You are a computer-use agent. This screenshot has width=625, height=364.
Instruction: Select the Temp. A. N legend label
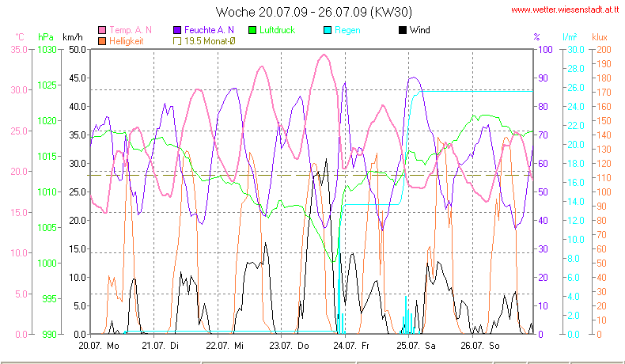(x=131, y=30)
